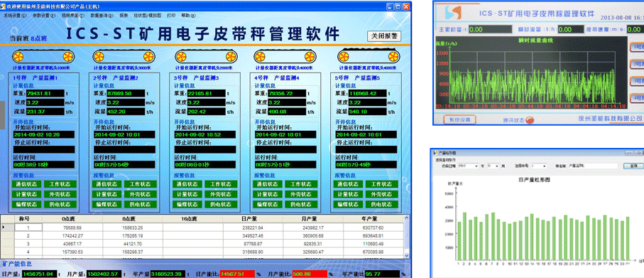The width and height of the screenshot is (644, 278).
Task: Click red 月产能比 value 506.80
Action: 310,274
